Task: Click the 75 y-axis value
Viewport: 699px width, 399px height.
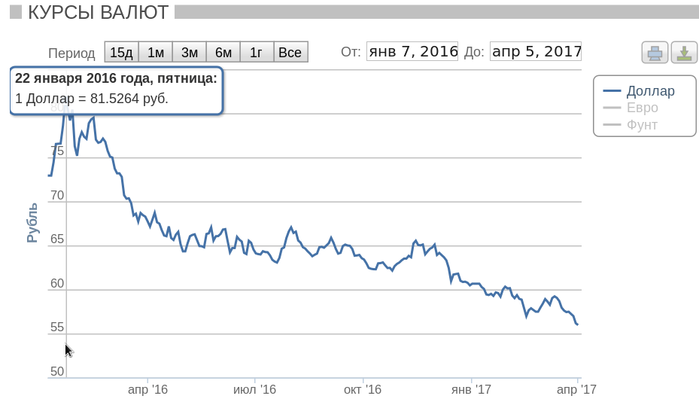Action: (57, 151)
